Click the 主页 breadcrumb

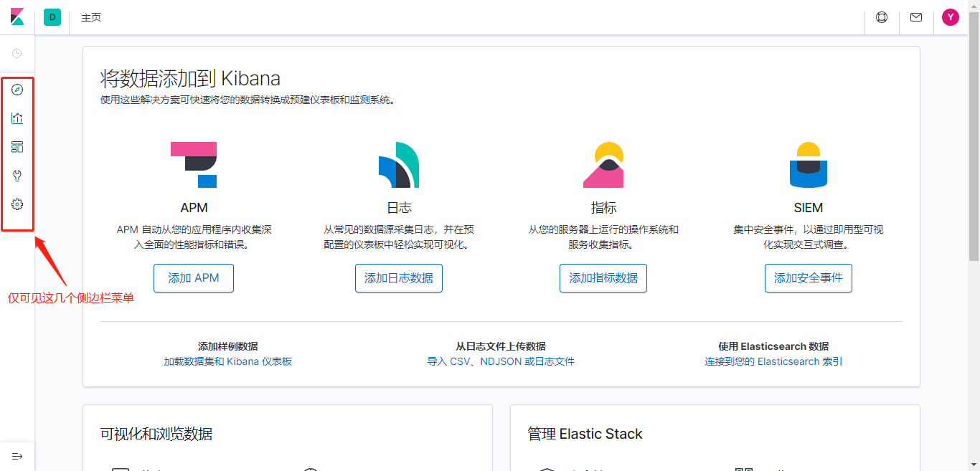pyautogui.click(x=91, y=17)
